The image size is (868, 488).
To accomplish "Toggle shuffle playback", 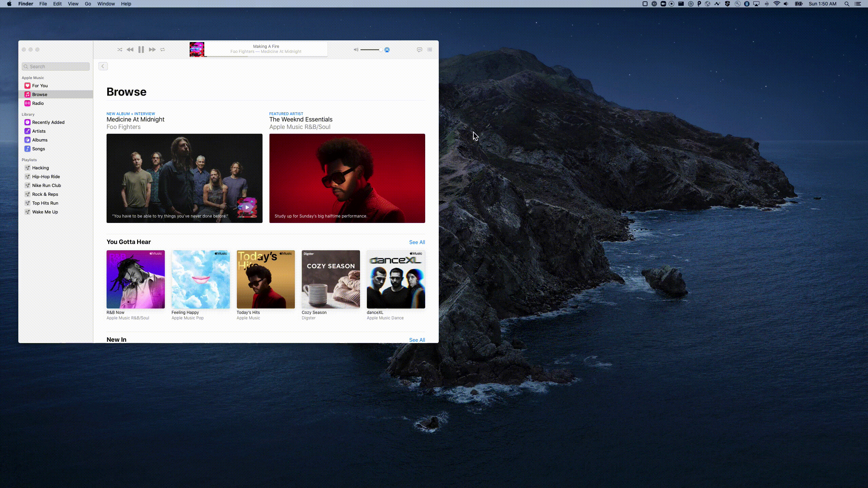I will (120, 50).
